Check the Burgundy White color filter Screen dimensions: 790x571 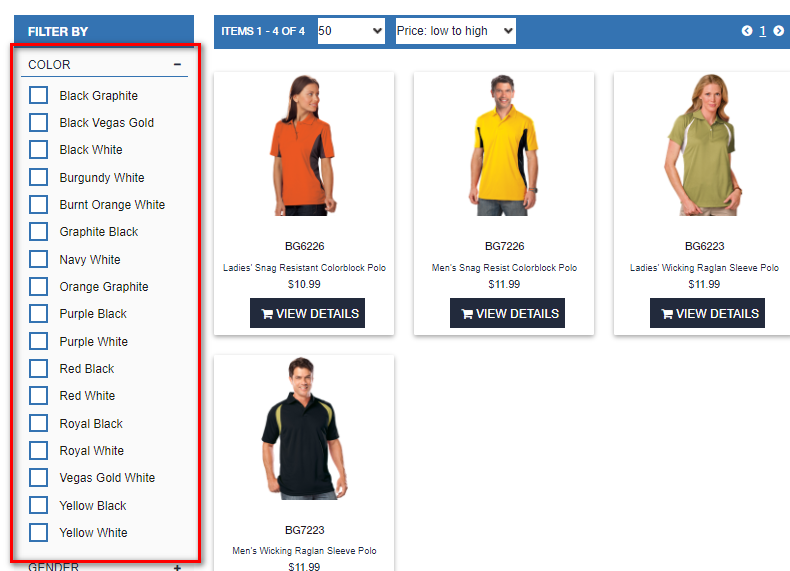click(38, 177)
